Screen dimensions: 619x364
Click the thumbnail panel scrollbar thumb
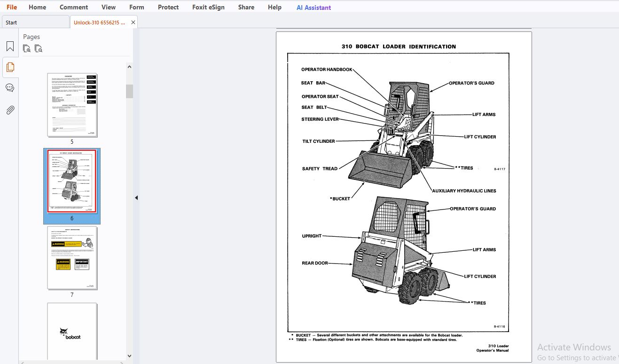tap(129, 91)
